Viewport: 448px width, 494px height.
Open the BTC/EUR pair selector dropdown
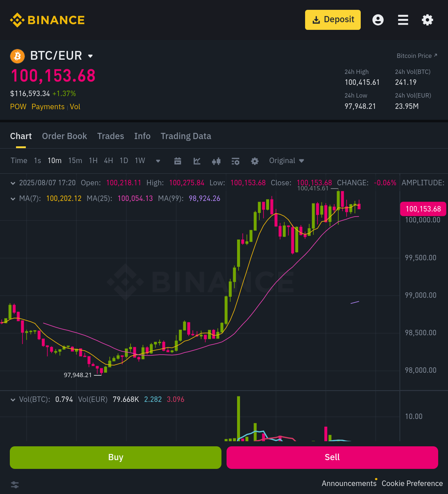[90, 56]
